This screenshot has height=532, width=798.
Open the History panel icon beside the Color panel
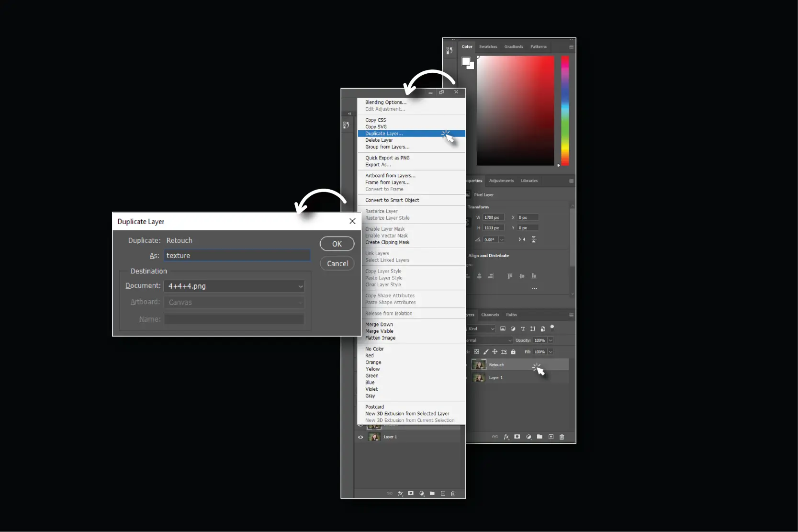coord(450,50)
